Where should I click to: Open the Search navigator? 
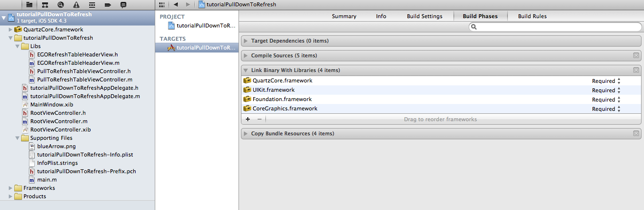coord(61,4)
